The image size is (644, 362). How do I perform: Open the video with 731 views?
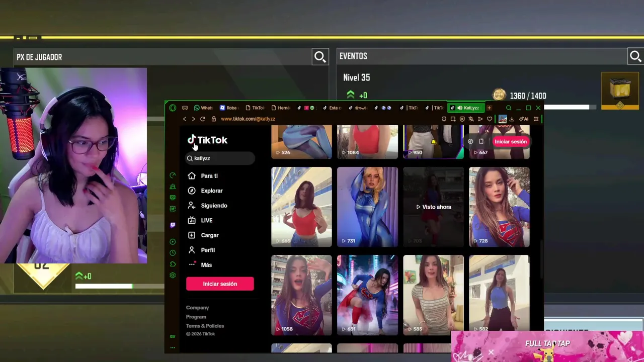tap(367, 207)
